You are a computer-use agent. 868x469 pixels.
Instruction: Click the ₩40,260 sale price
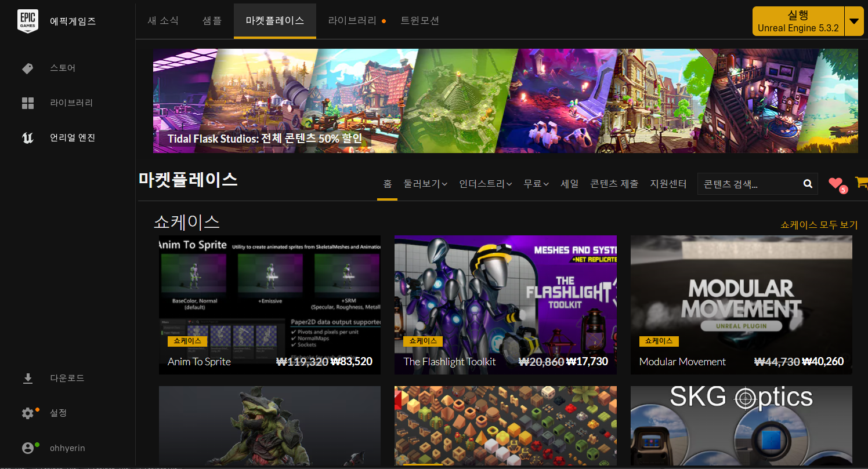(x=823, y=362)
